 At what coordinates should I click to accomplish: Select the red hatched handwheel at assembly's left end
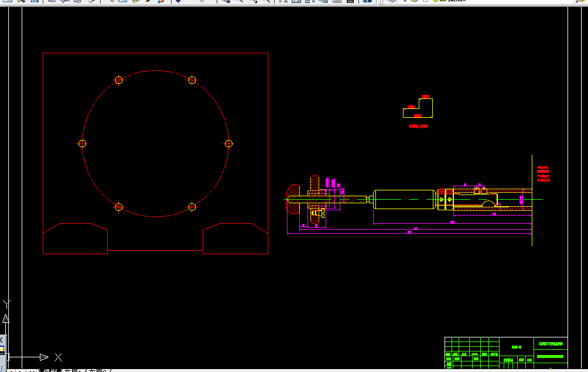tap(293, 199)
